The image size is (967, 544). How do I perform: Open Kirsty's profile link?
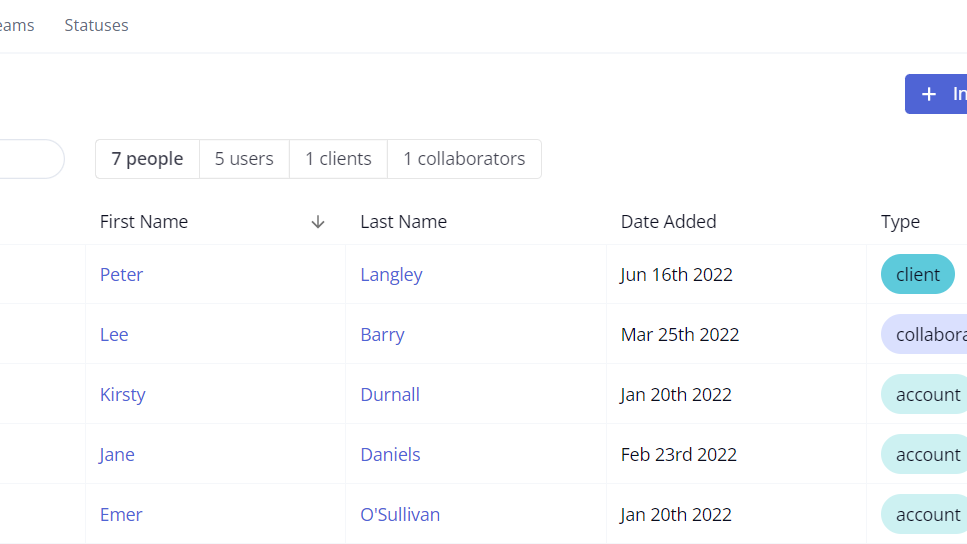tap(122, 394)
